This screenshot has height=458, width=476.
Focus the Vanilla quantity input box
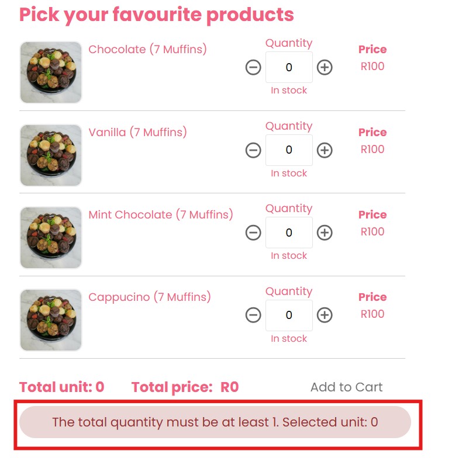coord(289,150)
